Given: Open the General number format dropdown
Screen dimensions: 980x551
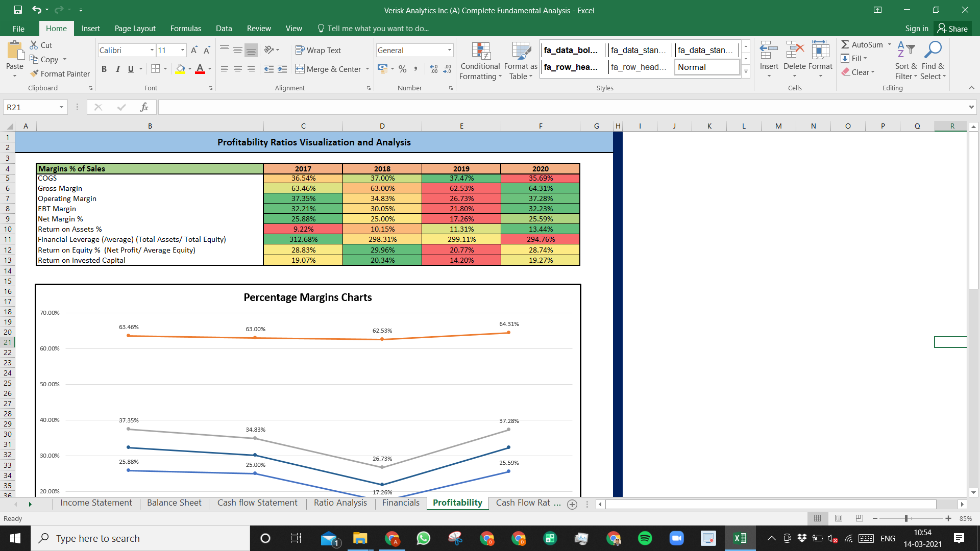Looking at the screenshot, I should pos(450,50).
